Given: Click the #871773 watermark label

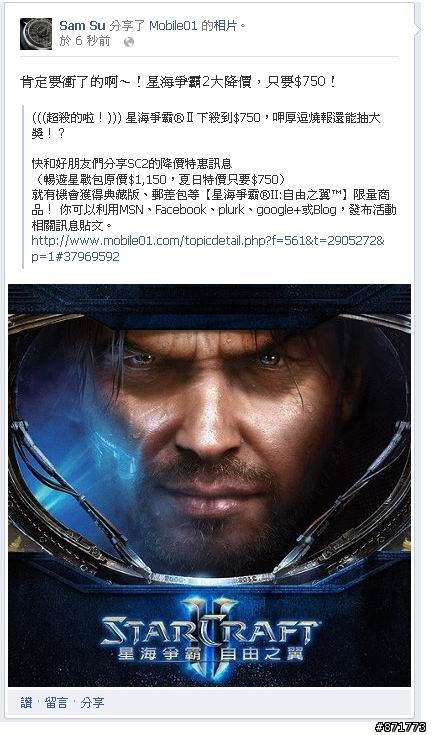Looking at the screenshot, I should 401,727.
